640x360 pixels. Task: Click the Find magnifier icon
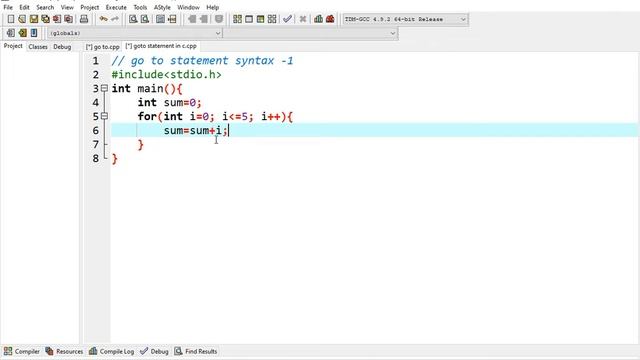pos(133,19)
